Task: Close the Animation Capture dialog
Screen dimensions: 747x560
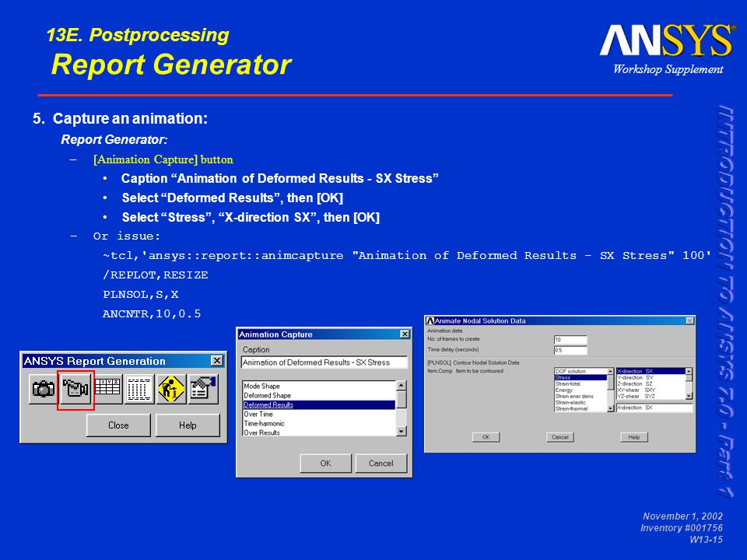Action: pos(405,334)
